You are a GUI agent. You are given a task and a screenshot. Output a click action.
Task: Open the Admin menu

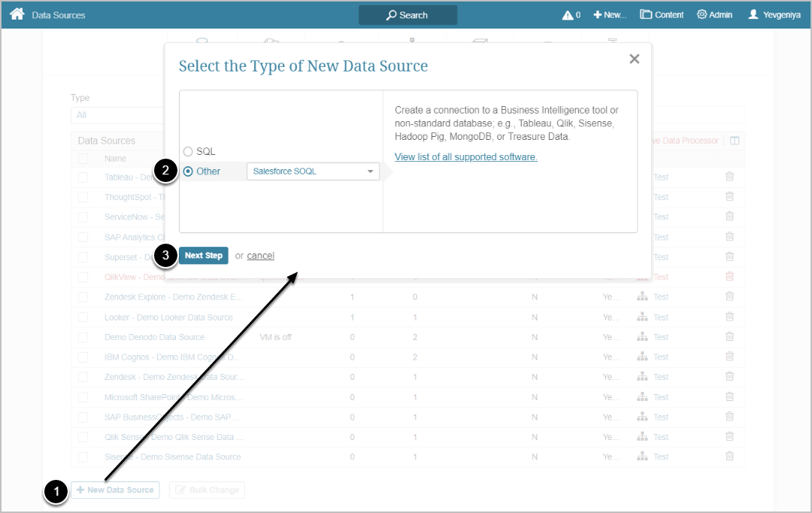click(x=715, y=15)
